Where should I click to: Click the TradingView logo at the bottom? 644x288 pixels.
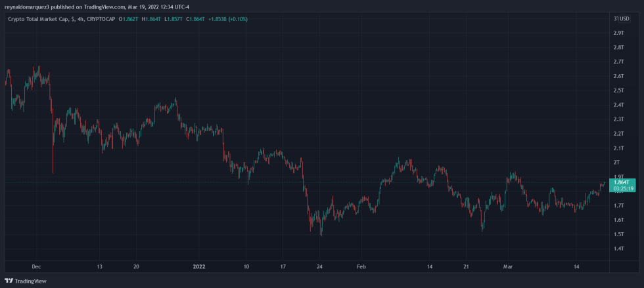(26, 281)
